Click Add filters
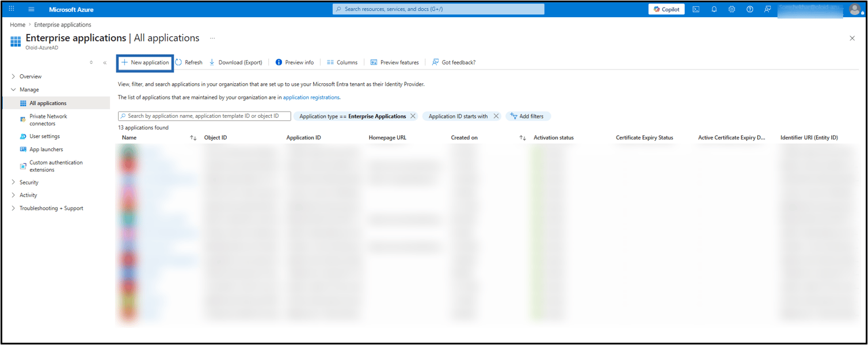 (x=527, y=116)
